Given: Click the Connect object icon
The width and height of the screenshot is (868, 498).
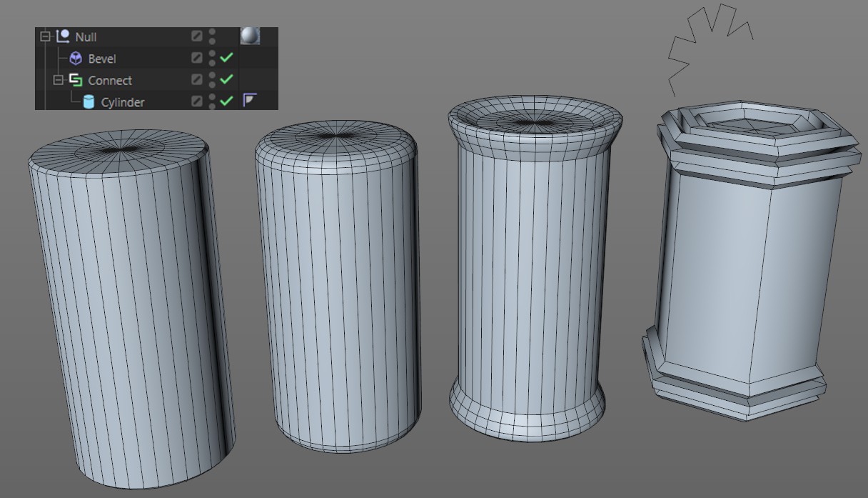Looking at the screenshot, I should click(76, 80).
